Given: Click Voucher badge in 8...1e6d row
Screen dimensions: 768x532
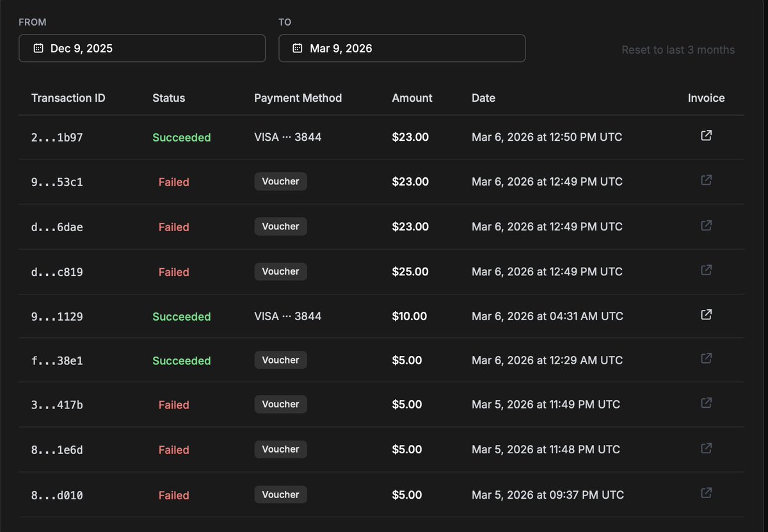Looking at the screenshot, I should (280, 449).
